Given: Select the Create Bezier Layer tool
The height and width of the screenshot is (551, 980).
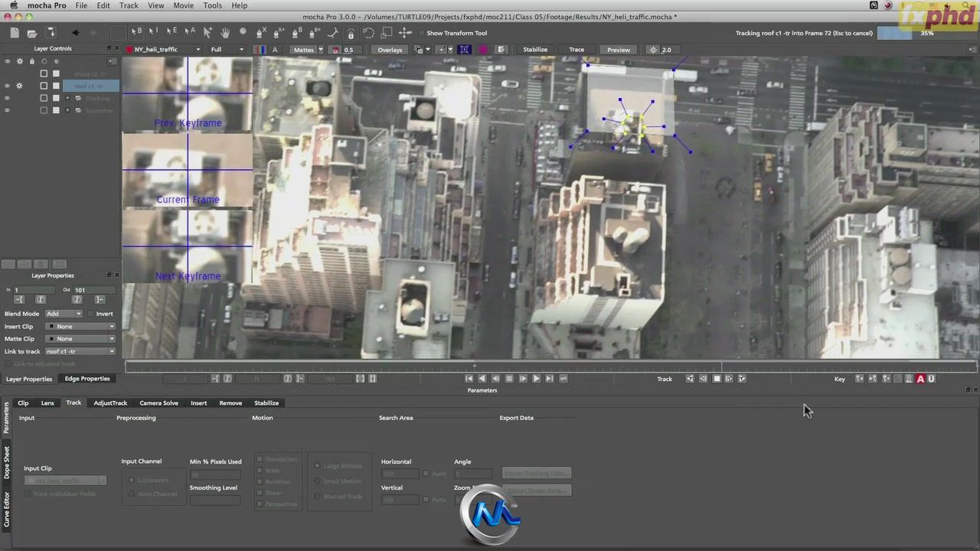Looking at the screenshot, I should tap(297, 33).
